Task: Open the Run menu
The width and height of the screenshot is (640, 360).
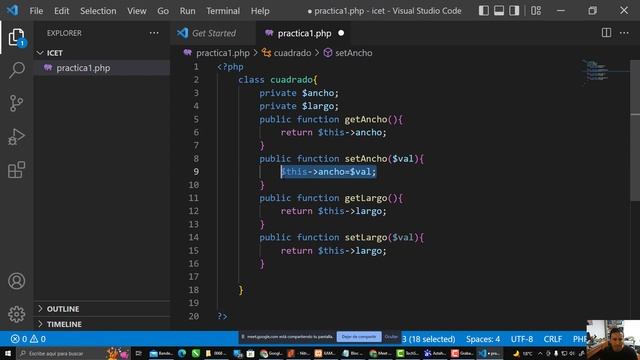Action: pos(187,11)
